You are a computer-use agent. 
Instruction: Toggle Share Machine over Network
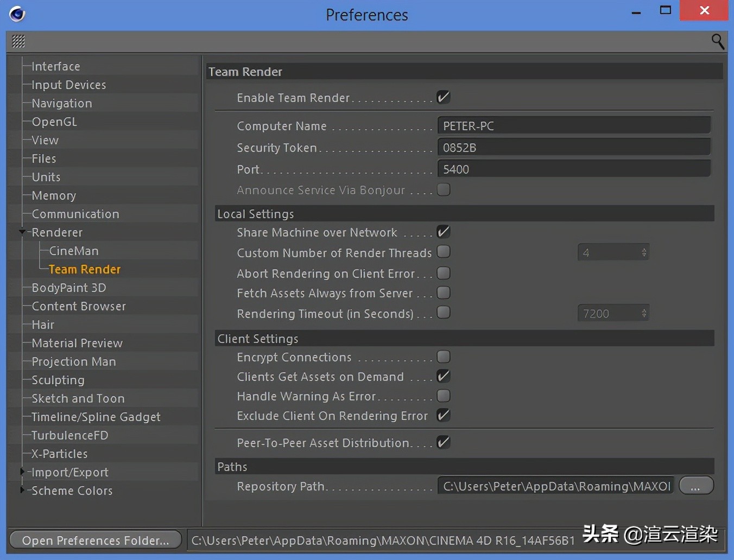pyautogui.click(x=444, y=232)
